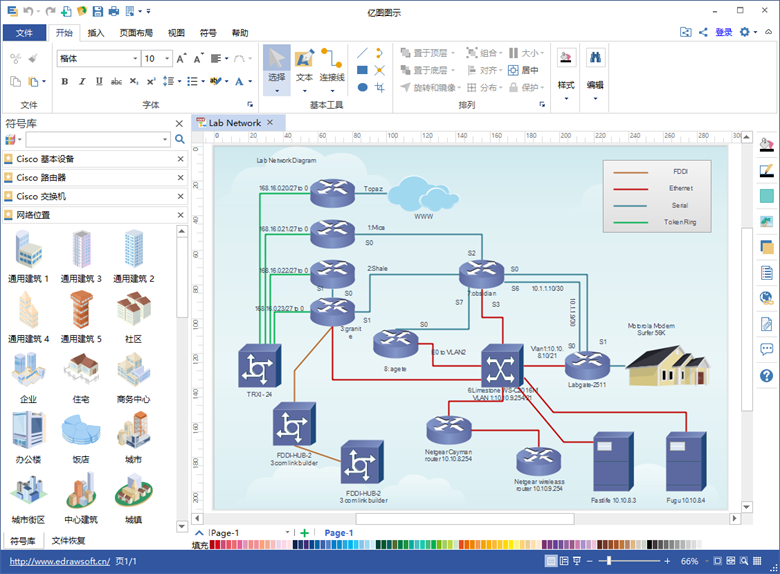Switch to the Insert ribbon tab
The width and height of the screenshot is (780, 574).
pos(96,33)
